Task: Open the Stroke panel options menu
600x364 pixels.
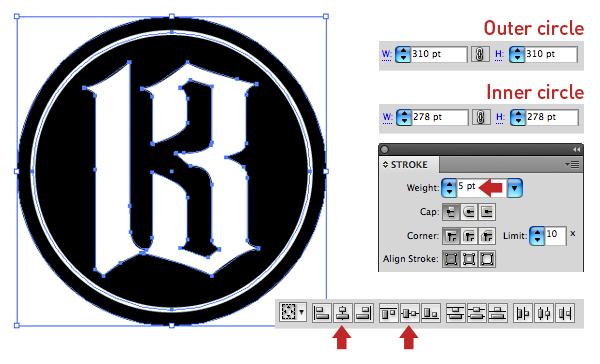Action: [x=572, y=165]
